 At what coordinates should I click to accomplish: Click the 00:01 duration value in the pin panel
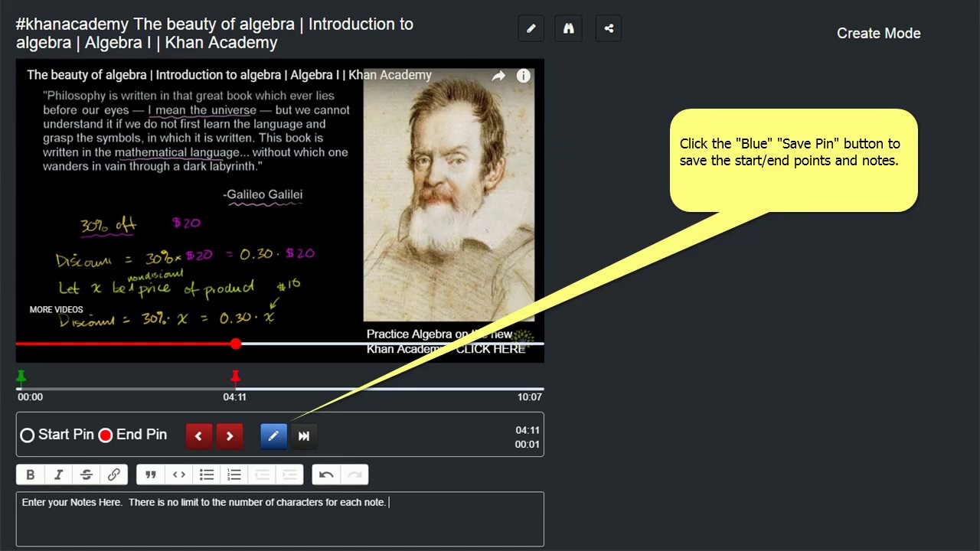(x=528, y=445)
